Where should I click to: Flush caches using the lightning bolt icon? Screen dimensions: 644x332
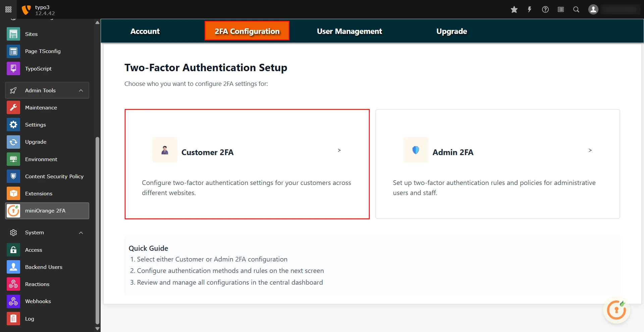point(530,9)
